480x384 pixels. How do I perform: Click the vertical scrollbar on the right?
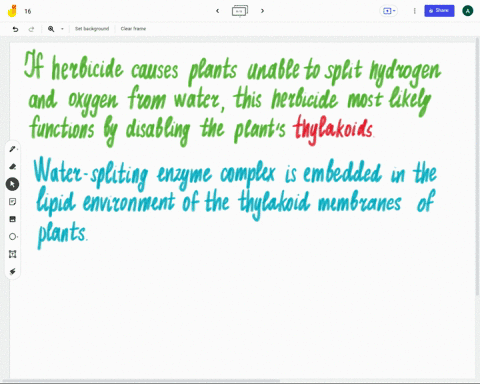[x=477, y=167]
